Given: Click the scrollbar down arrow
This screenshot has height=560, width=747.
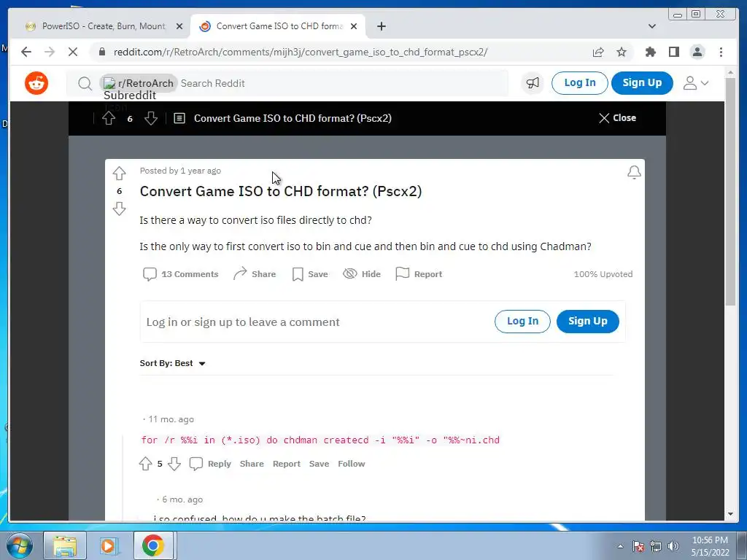Looking at the screenshot, I should 730,514.
